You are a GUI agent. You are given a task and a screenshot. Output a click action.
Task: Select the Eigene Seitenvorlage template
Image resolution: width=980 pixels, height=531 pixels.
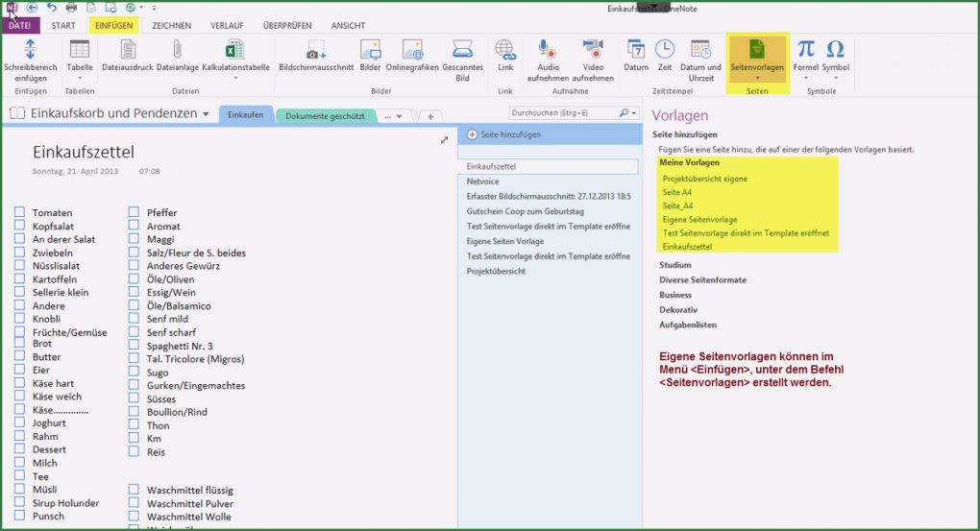[x=699, y=220]
